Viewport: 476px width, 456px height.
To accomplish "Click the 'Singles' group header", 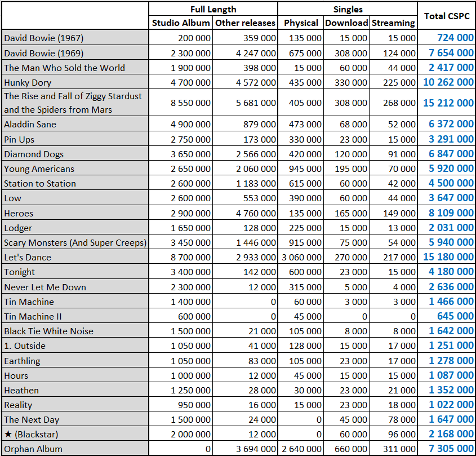I will (348, 10).
